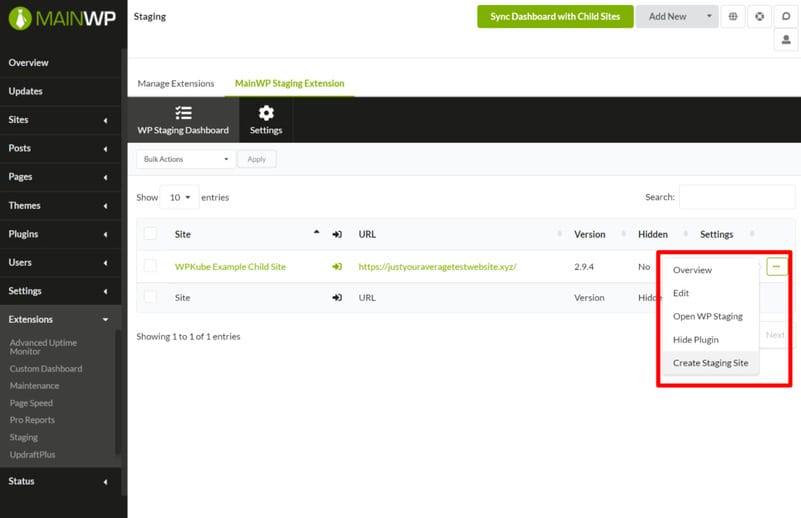Expand the Pages sidebar menu
Screen dimensions: 801x518
point(60,177)
